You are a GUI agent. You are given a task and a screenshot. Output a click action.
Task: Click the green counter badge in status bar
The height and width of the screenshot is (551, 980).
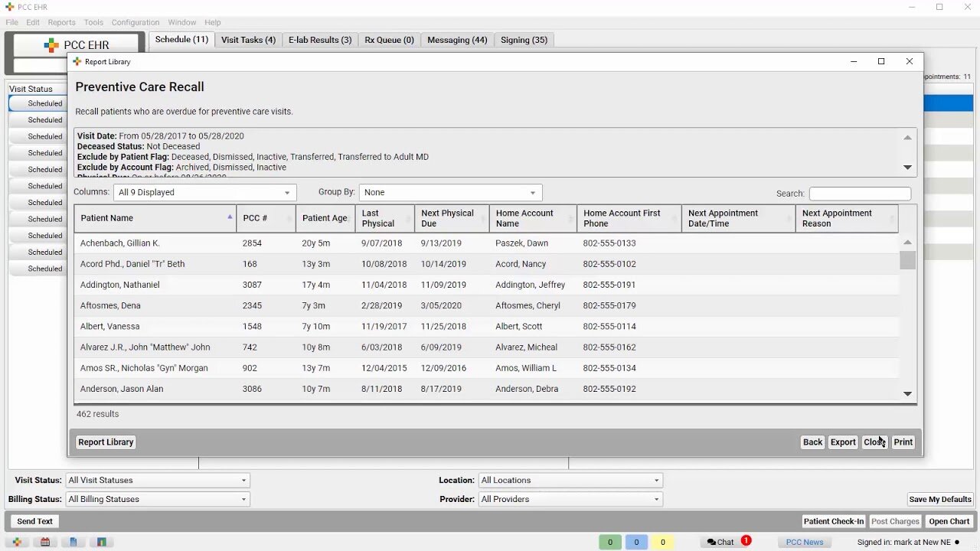click(x=610, y=542)
